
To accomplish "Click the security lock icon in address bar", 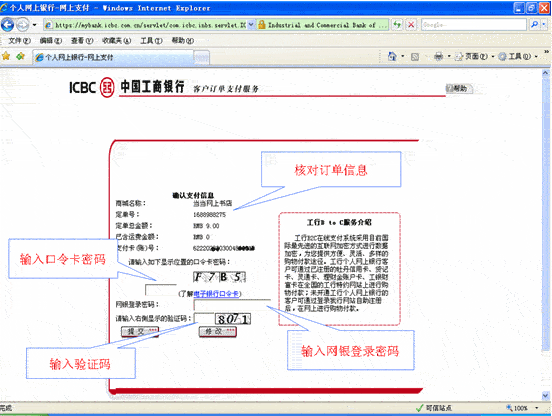I will 262,25.
